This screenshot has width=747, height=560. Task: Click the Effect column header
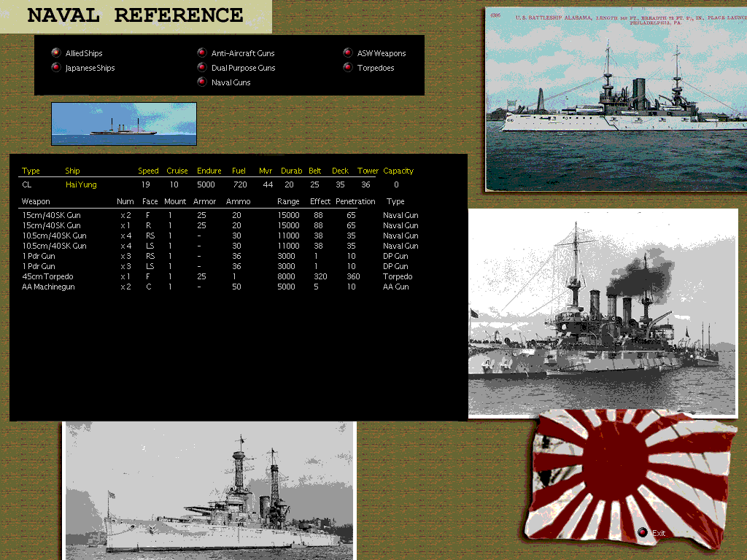320,201
